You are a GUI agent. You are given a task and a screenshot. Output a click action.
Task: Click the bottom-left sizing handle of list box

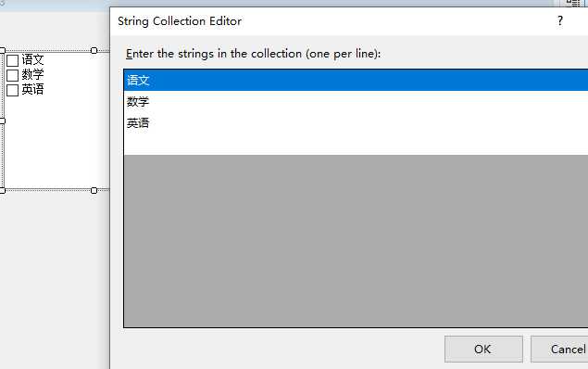2,190
